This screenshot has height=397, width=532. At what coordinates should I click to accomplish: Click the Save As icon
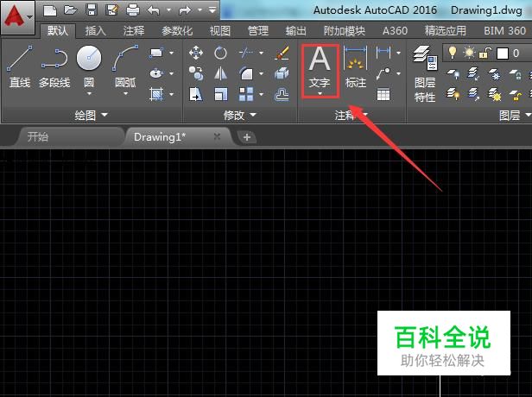[111, 10]
